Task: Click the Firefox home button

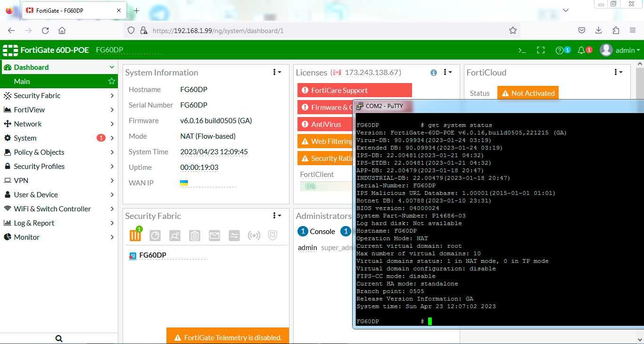Action: pos(62,30)
